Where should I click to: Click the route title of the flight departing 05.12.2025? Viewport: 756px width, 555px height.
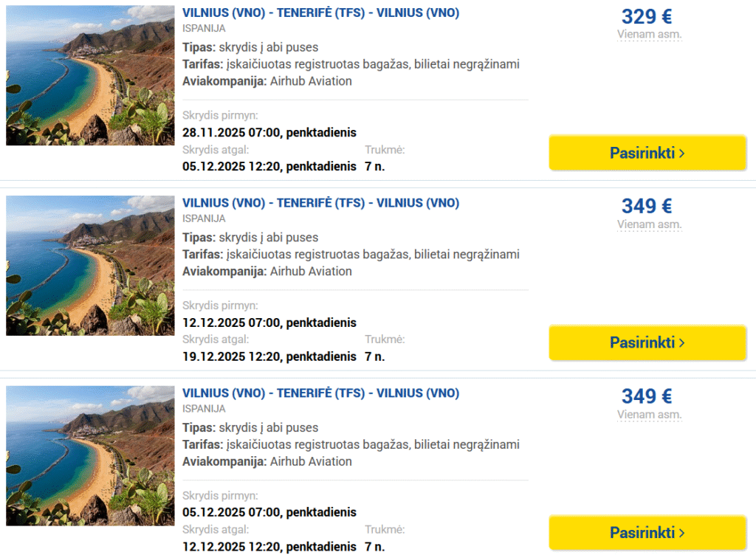tap(320, 393)
